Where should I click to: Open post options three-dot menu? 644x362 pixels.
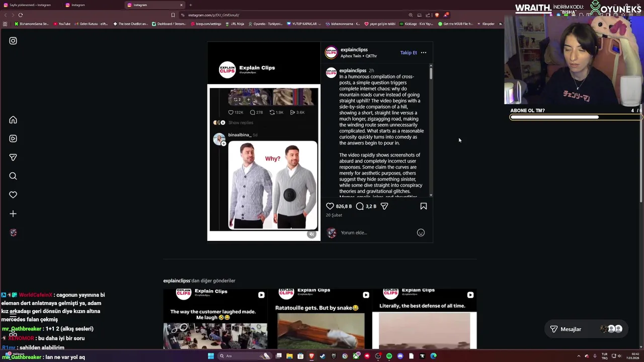[424, 52]
